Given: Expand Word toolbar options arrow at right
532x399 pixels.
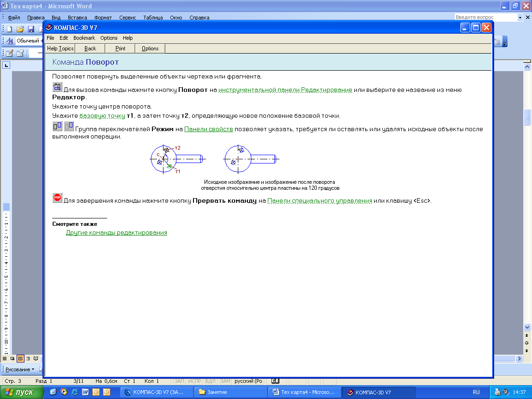Looking at the screenshot, I should (505, 42).
